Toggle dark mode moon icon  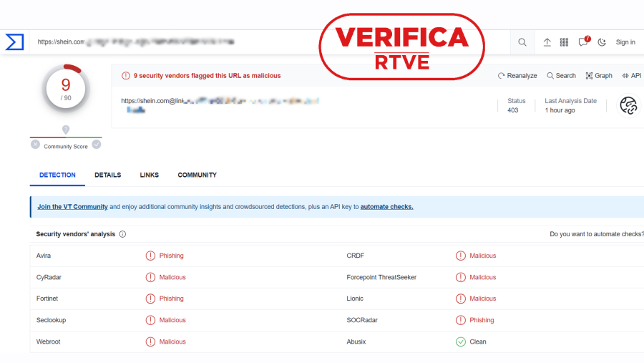[x=602, y=42]
